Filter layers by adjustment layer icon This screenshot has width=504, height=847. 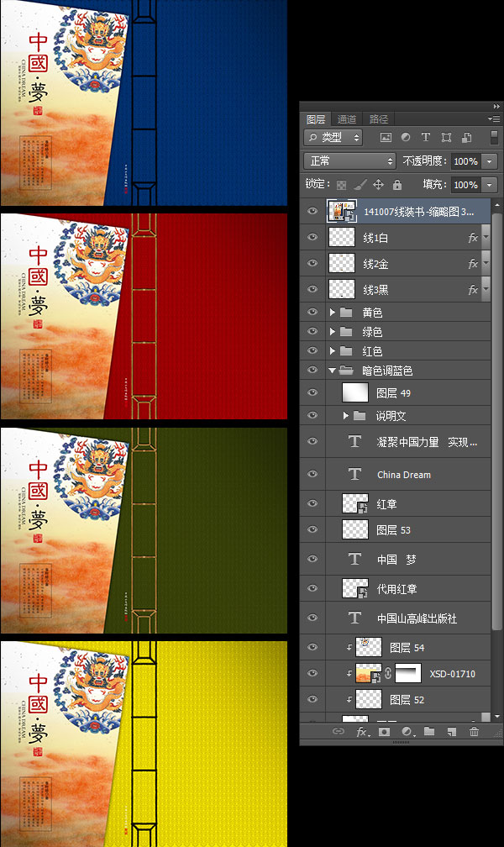(x=406, y=137)
